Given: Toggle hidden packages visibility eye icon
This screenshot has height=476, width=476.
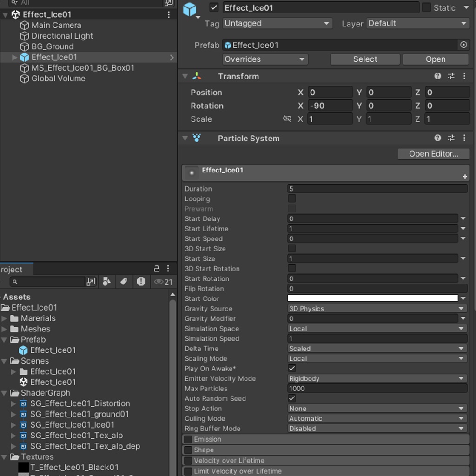Looking at the screenshot, I should point(163,282).
